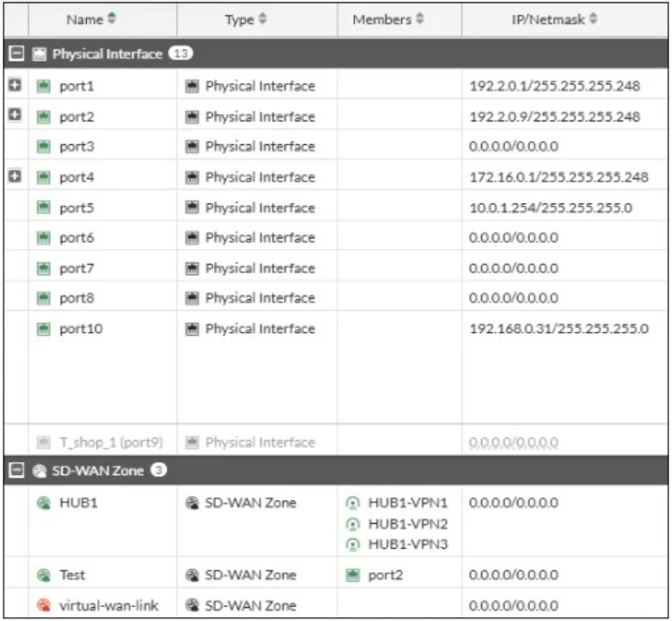Click the HUB1-VPN2 tunnel member icon

355,524
